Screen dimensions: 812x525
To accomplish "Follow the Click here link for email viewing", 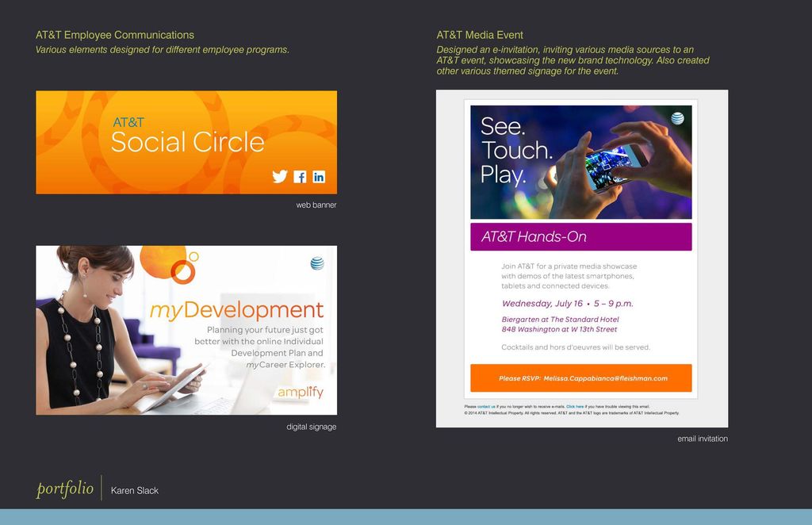I will click(574, 406).
